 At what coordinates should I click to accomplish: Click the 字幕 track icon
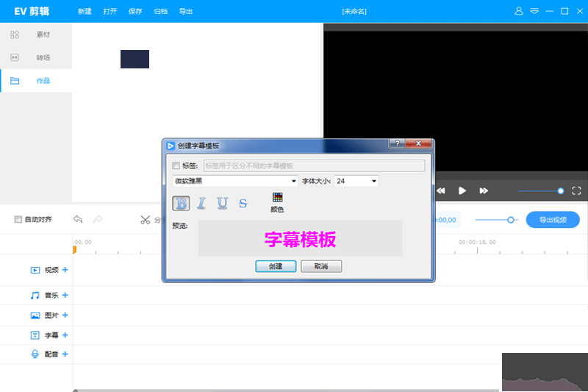tap(35, 335)
